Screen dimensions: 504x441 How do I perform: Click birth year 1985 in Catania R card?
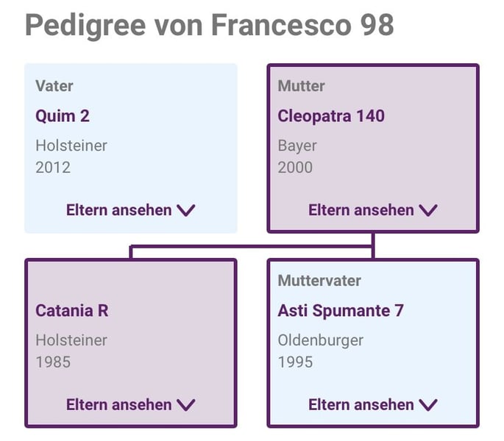[53, 362]
